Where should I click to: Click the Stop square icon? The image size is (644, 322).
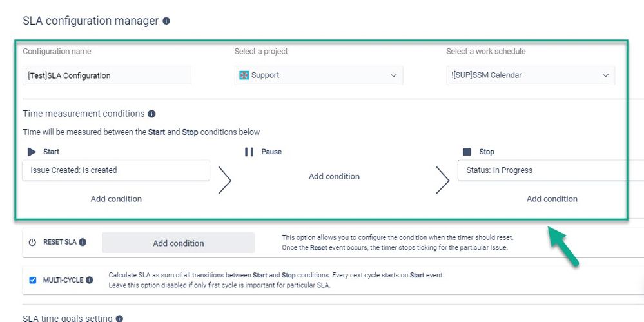tap(467, 152)
